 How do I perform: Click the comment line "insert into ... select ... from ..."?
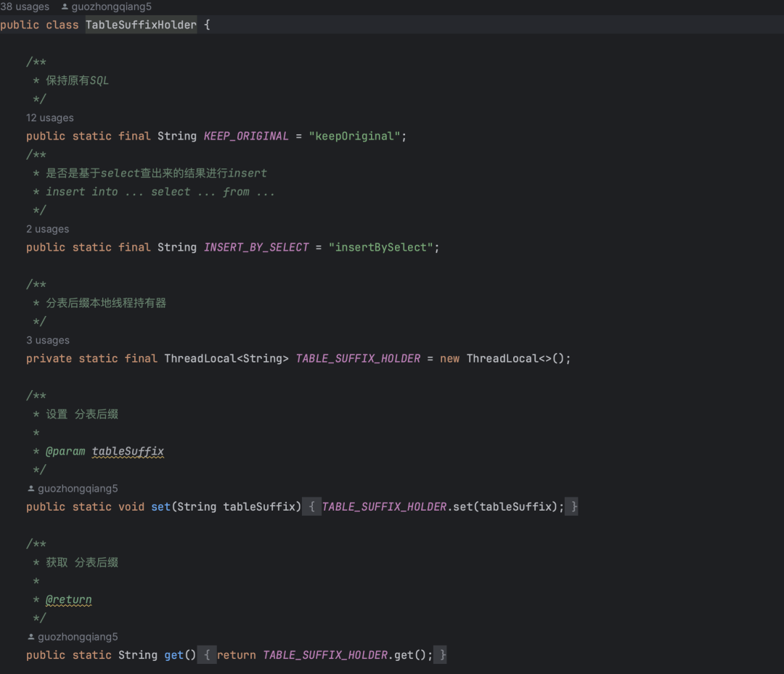click(160, 192)
